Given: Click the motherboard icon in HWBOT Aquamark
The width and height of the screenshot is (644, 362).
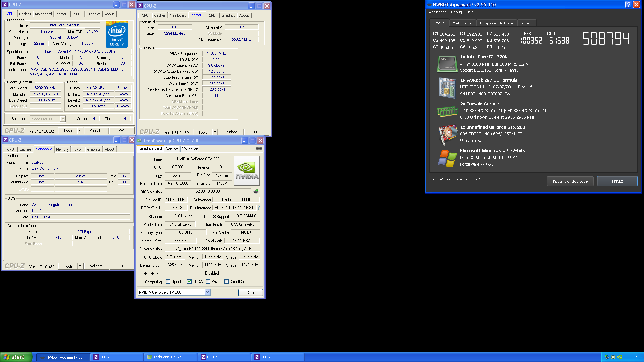Looking at the screenshot, I should [447, 88].
